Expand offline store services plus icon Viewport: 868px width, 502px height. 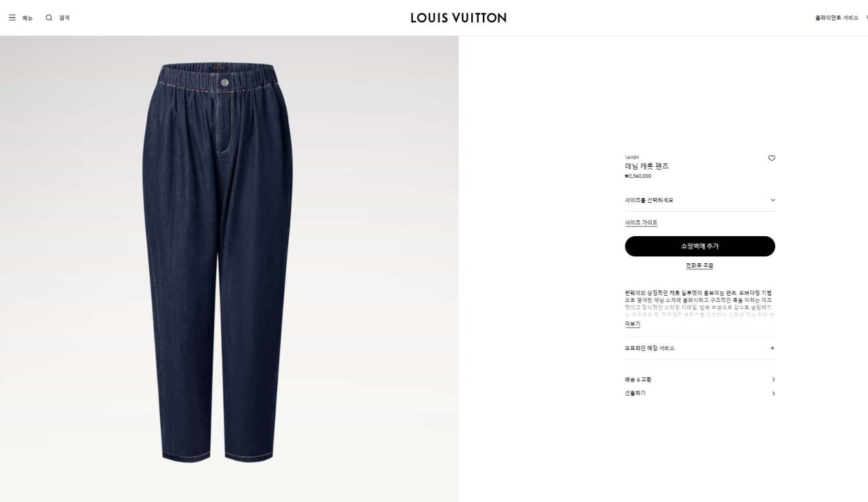coord(772,348)
